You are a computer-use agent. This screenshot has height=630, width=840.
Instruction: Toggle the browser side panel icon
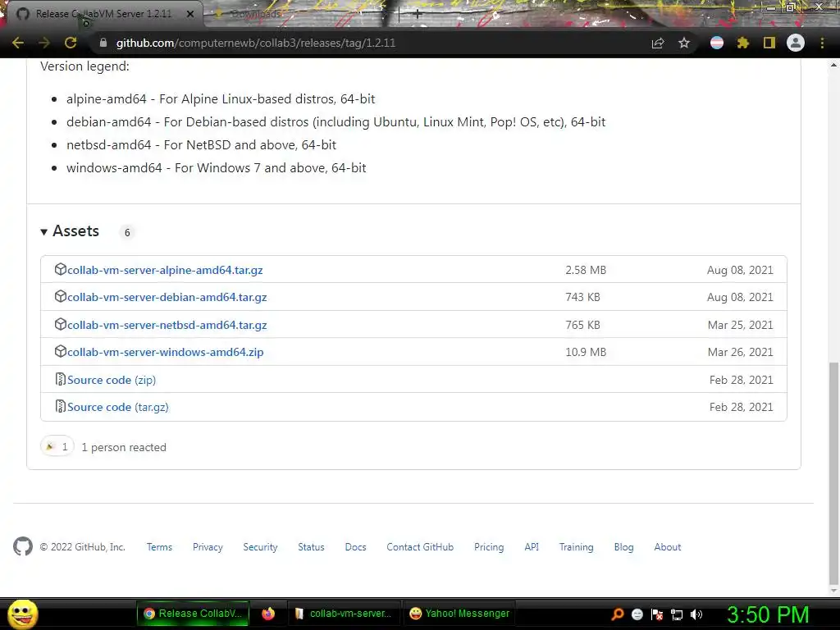pos(769,43)
